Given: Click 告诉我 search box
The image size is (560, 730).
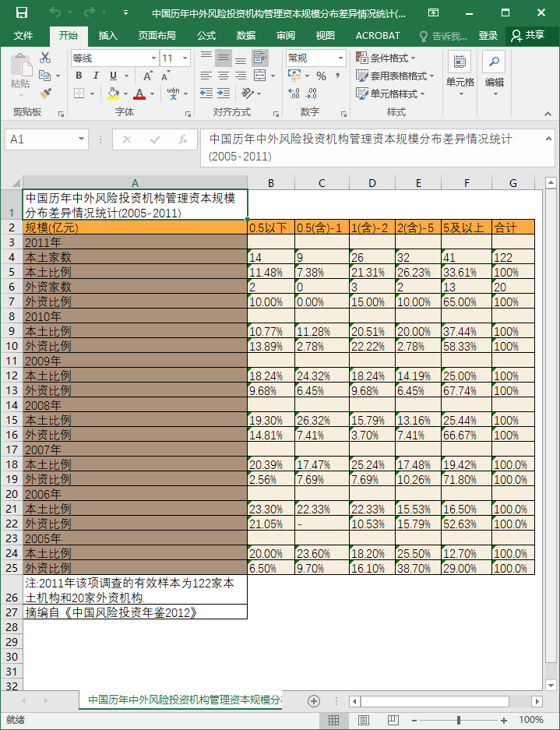Looking at the screenshot, I should point(444,36).
